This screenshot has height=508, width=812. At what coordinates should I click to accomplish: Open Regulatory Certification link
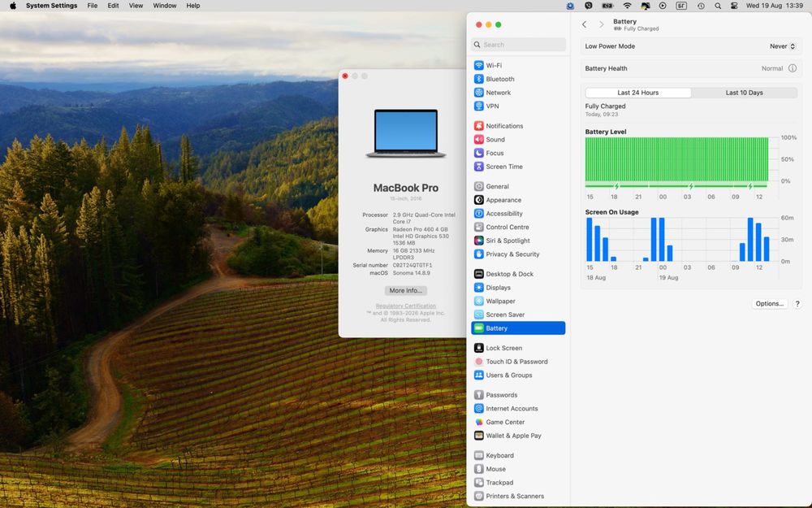click(405, 306)
